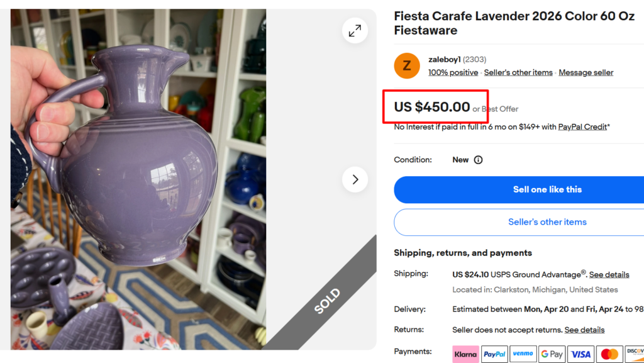Click the Seller's other items button
Image resolution: width=644 pixels, height=363 pixels.
[547, 222]
